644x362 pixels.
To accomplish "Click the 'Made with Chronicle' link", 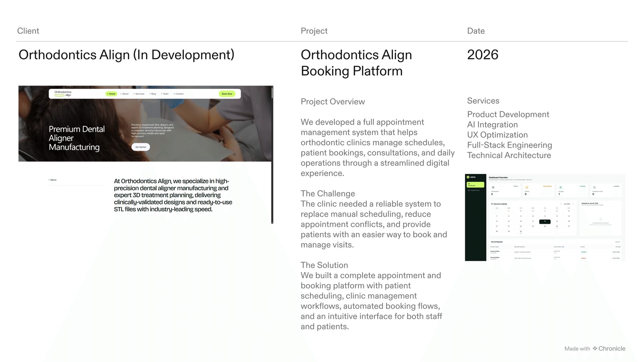I will click(595, 348).
